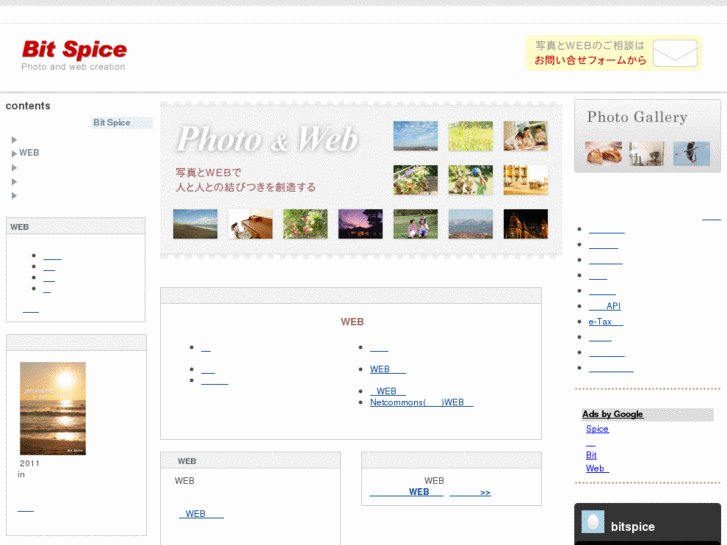Open the Spice ad link
The height and width of the screenshot is (545, 727).
(597, 429)
